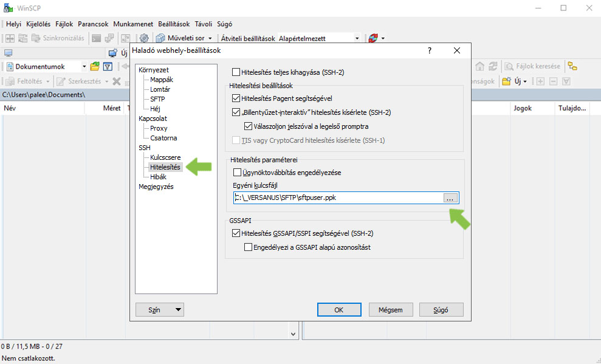
Task: Click the Súgó help button in dialog
Action: click(x=441, y=309)
